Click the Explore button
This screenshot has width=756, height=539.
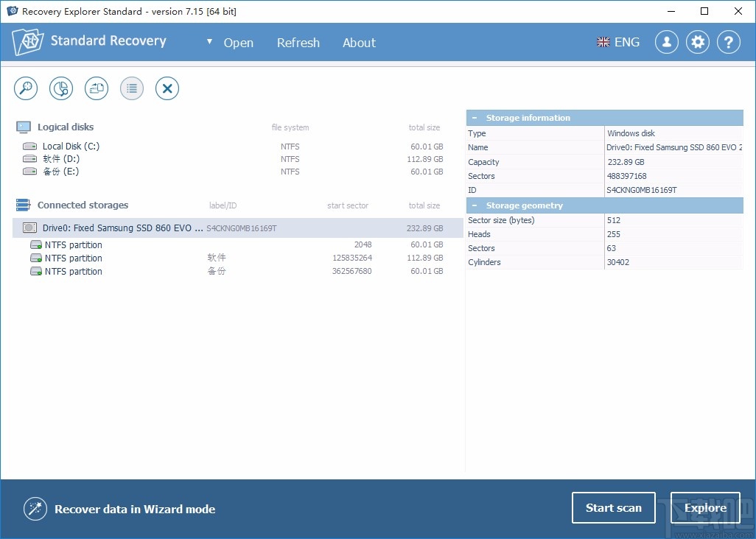[x=705, y=507]
